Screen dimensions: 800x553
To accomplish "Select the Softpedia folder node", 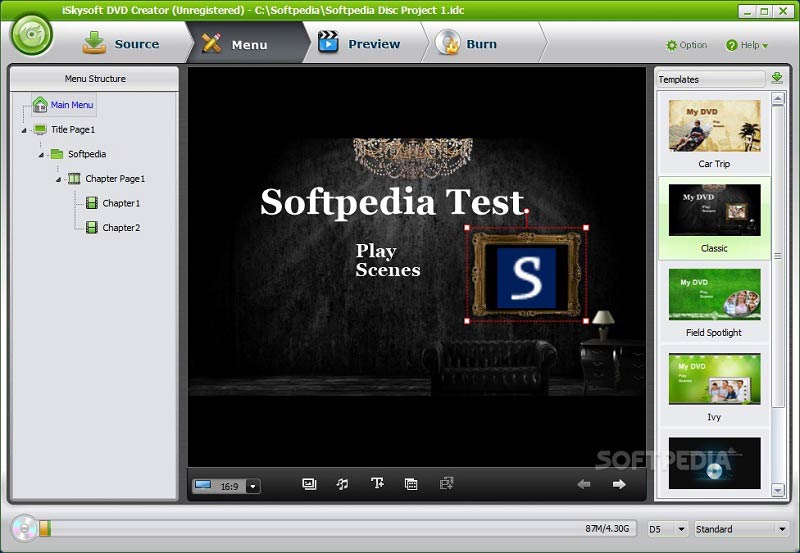I will (87, 154).
